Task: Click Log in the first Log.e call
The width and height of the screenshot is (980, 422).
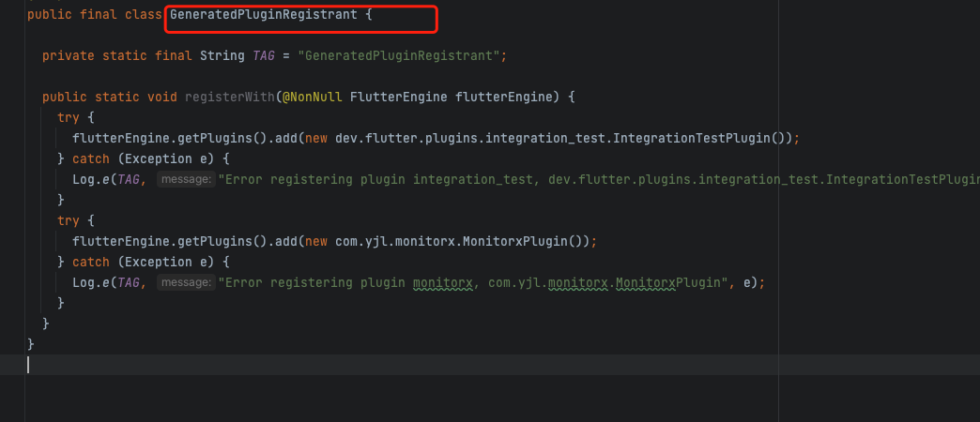Action: (83, 179)
